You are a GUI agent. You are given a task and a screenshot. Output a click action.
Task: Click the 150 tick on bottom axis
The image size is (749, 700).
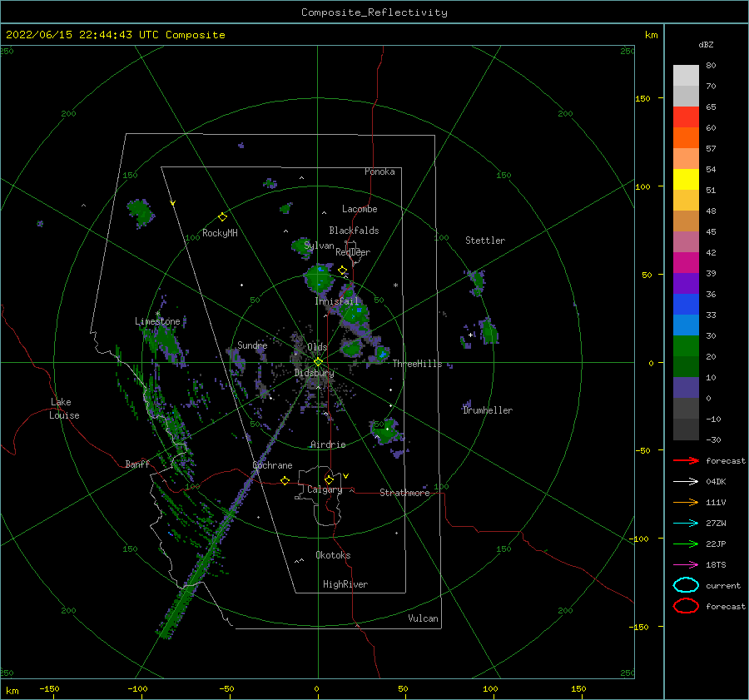point(578,688)
